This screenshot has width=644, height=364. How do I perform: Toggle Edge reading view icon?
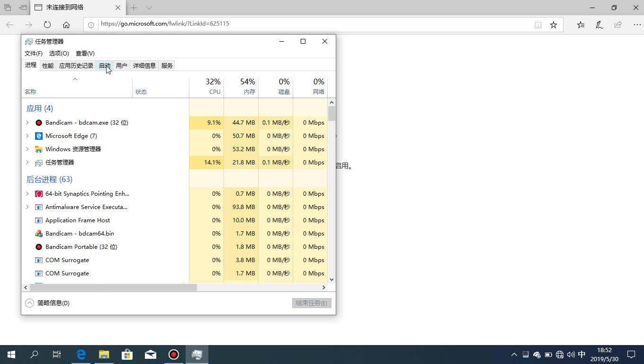pyautogui.click(x=538, y=25)
